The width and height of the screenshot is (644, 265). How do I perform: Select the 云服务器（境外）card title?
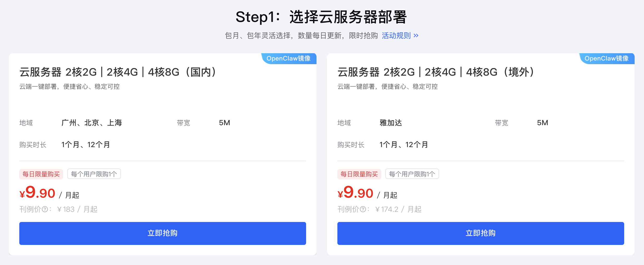pos(436,72)
